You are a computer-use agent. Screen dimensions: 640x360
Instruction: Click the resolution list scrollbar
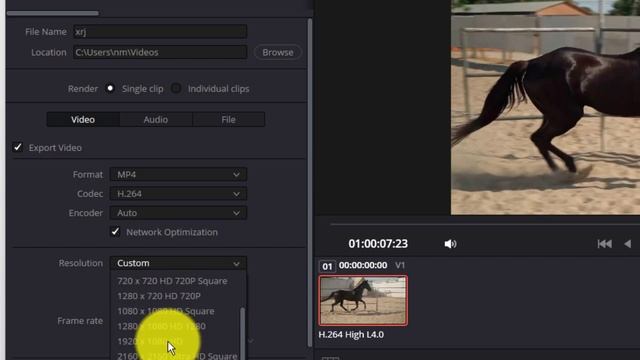click(x=243, y=333)
